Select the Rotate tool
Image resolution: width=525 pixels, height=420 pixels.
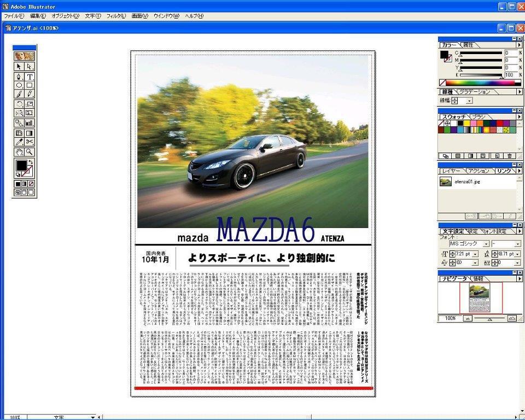[x=19, y=104]
